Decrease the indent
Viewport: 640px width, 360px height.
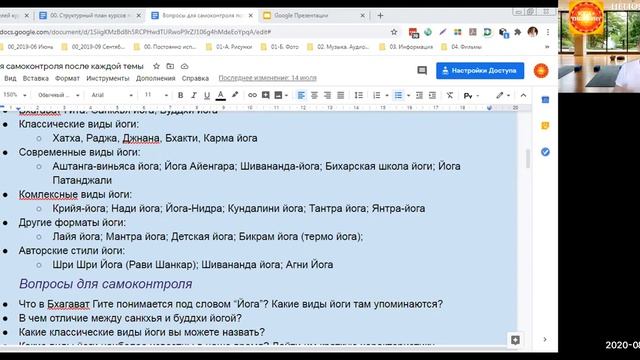click(x=419, y=95)
